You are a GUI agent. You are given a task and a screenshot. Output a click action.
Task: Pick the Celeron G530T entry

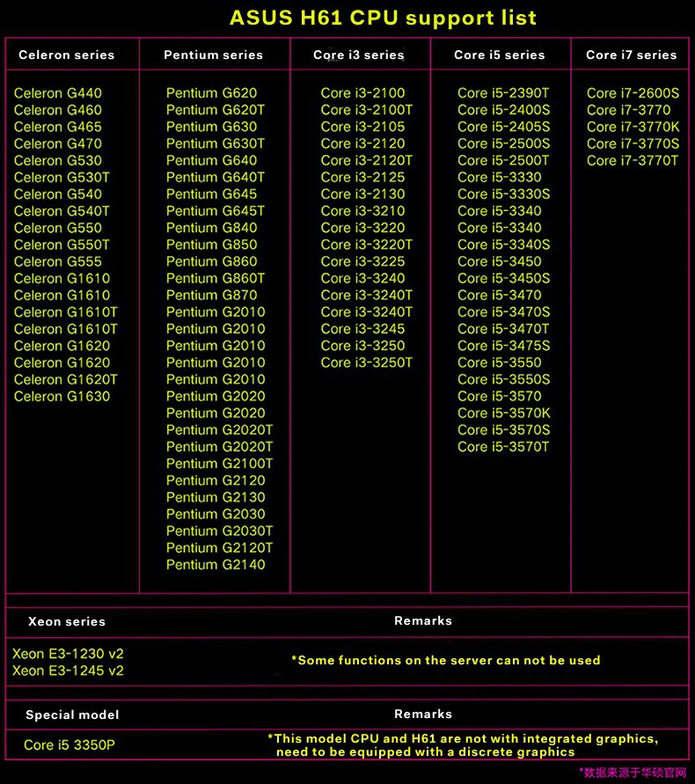click(62, 177)
